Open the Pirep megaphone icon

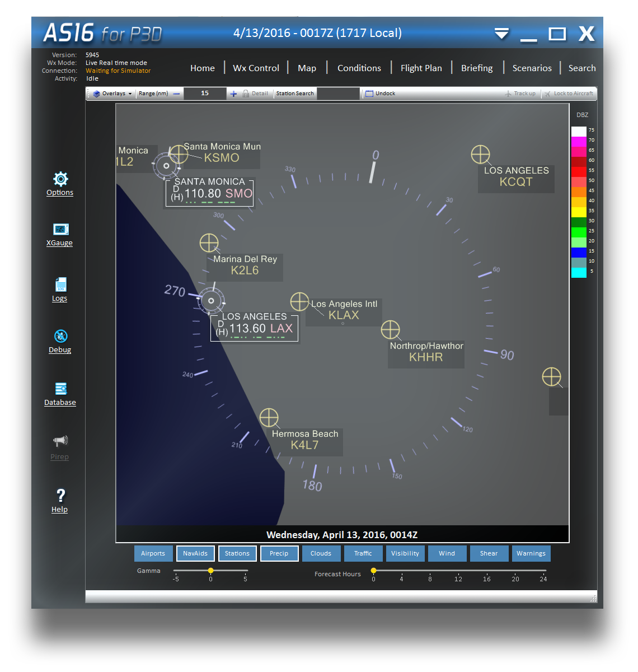60,441
